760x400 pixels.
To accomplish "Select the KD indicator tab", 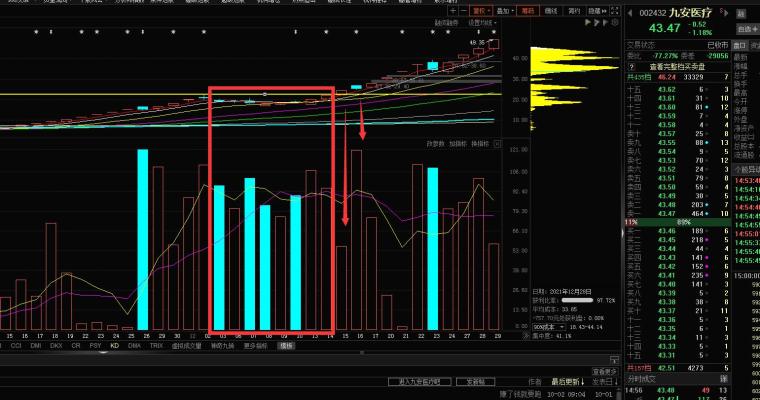I will pos(115,345).
